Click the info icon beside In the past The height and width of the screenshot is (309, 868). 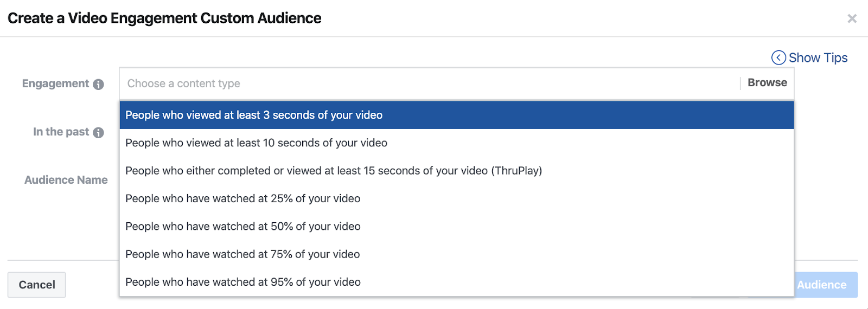pyautogui.click(x=98, y=133)
